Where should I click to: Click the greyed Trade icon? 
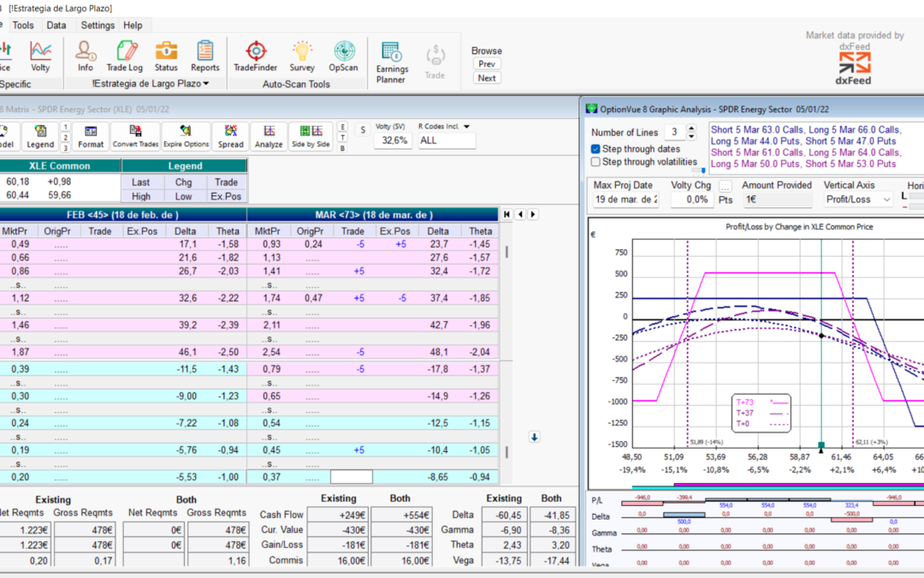coord(435,63)
